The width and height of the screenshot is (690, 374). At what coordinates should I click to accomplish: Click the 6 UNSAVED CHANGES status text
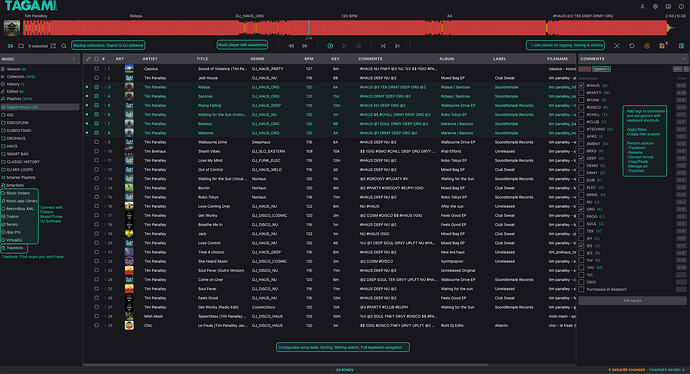click(627, 370)
